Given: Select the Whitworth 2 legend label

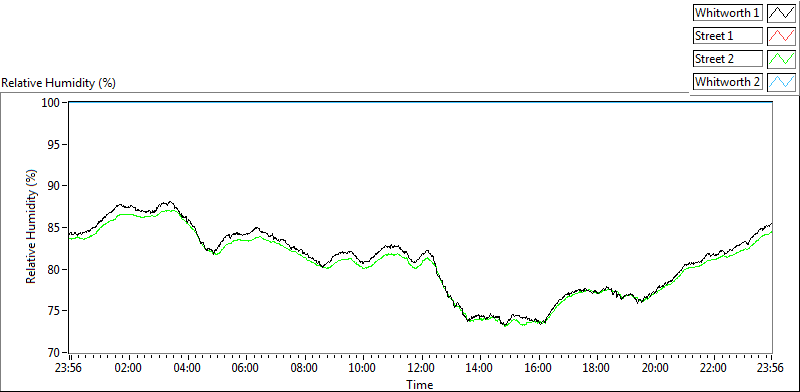Looking at the screenshot, I should 728,82.
